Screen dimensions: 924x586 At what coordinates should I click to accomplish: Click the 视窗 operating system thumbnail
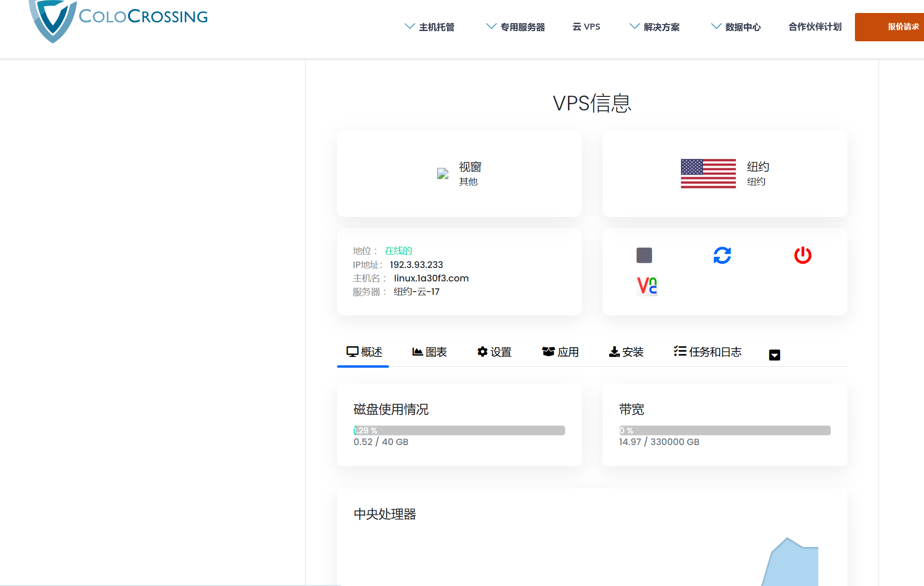(442, 173)
